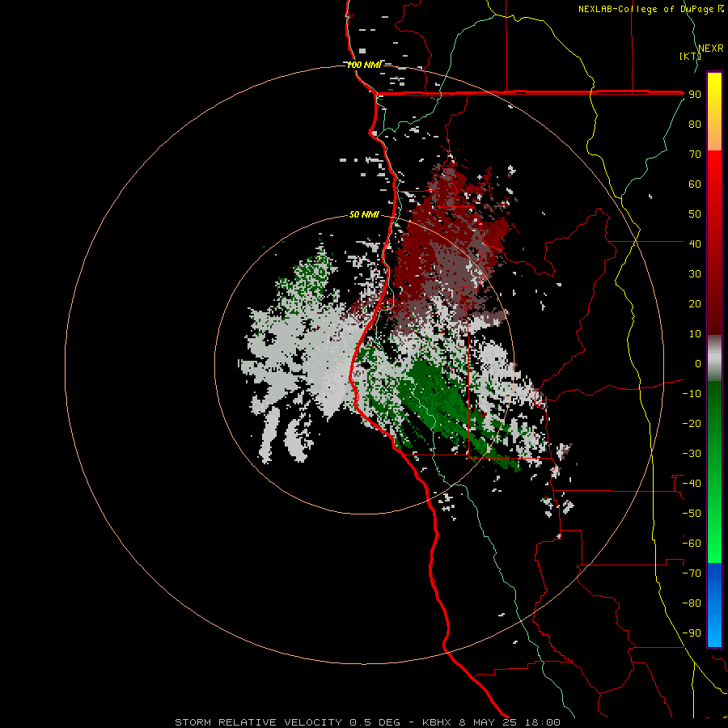Click the 0 value on velocity scale

click(x=698, y=364)
